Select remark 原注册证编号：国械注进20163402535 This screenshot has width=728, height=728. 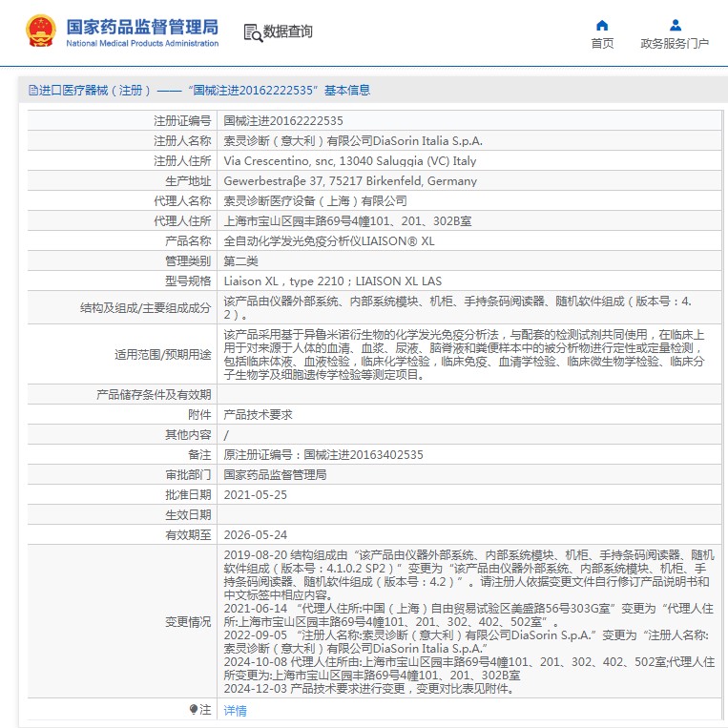[x=323, y=454]
